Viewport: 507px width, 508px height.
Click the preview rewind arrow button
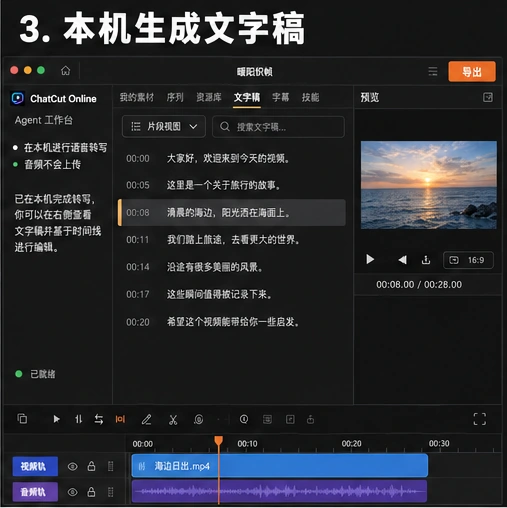(402, 260)
